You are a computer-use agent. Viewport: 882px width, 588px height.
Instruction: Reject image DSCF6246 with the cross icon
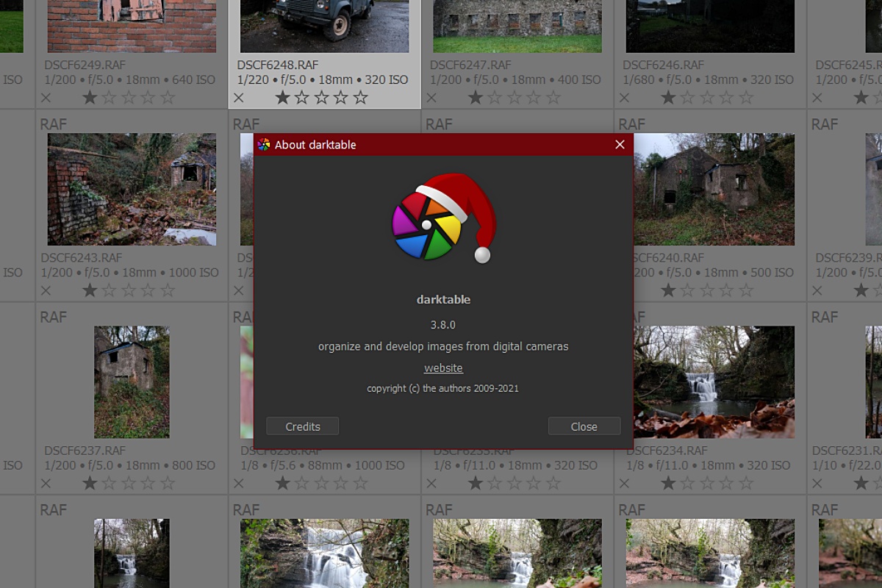click(624, 96)
